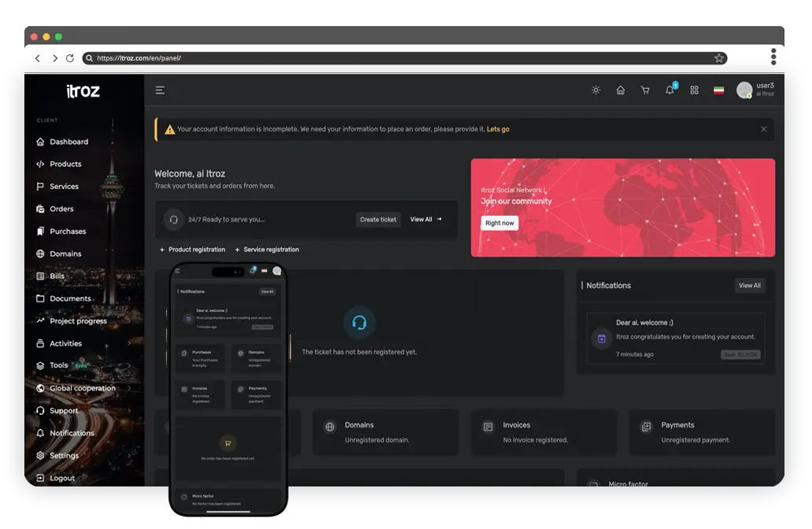The image size is (812, 529).
Task: Focus the browser address bar
Action: point(404,58)
